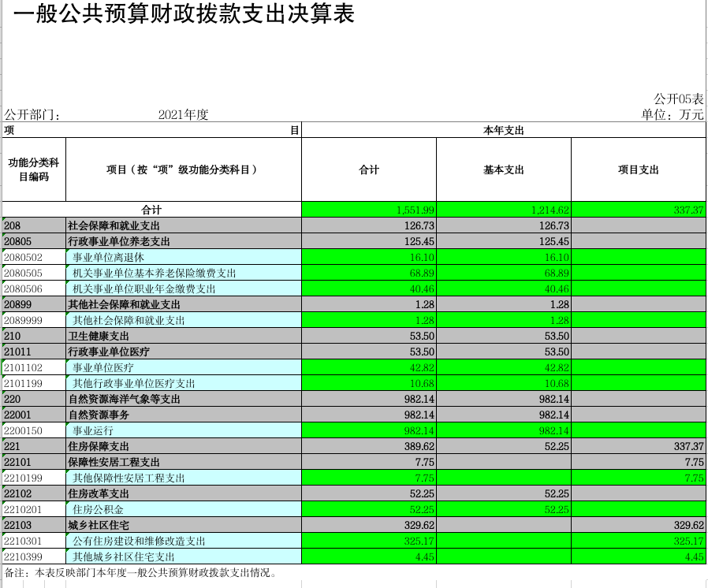Select the 项目支出 column header

click(639, 169)
